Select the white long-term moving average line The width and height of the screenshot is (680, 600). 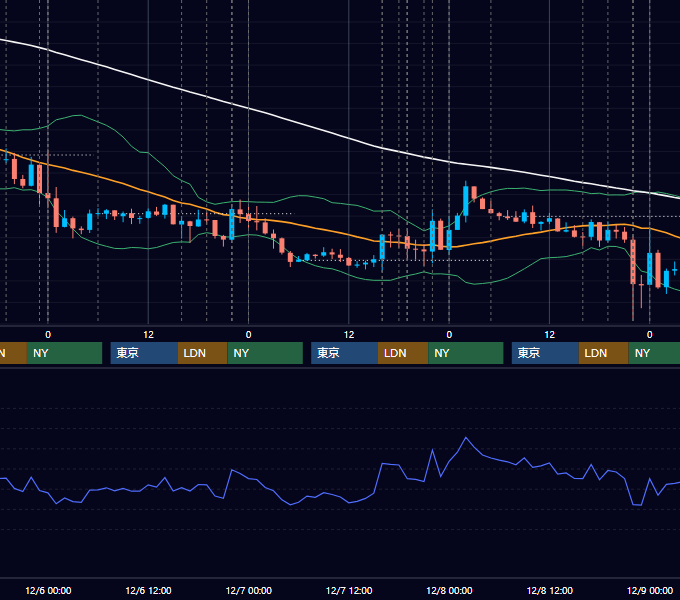click(x=349, y=139)
